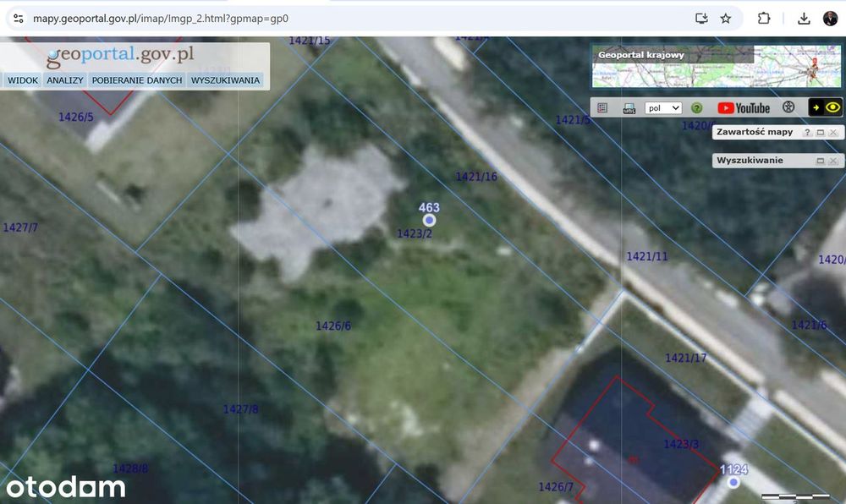This screenshot has width=846, height=504.
Task: View site information icon in address bar
Action: click(19, 19)
